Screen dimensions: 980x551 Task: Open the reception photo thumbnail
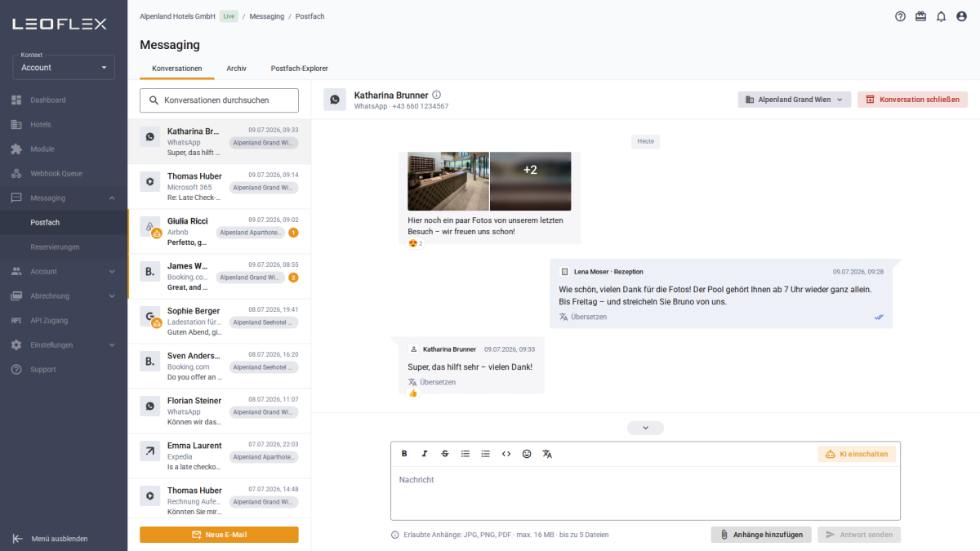(x=448, y=181)
